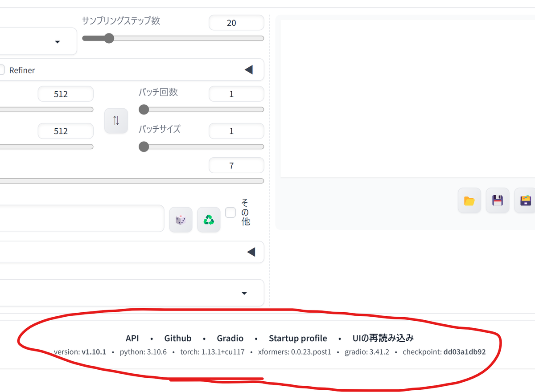This screenshot has height=392, width=535.
Task: Click the CFG scale value field showing 7
Action: pyautogui.click(x=236, y=165)
